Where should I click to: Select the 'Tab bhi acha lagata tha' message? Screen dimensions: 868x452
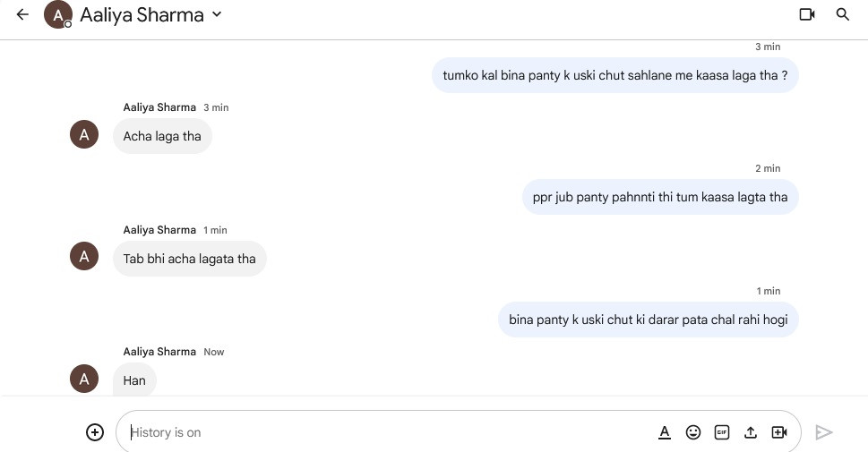(189, 259)
